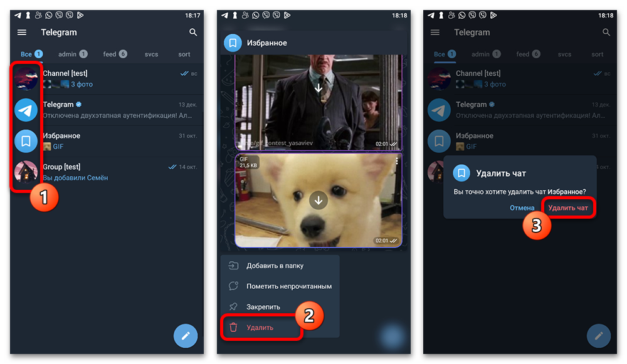Choose "Добавить в папку" from the context menu
Viewport: 627px width, 364px height.
point(280,266)
